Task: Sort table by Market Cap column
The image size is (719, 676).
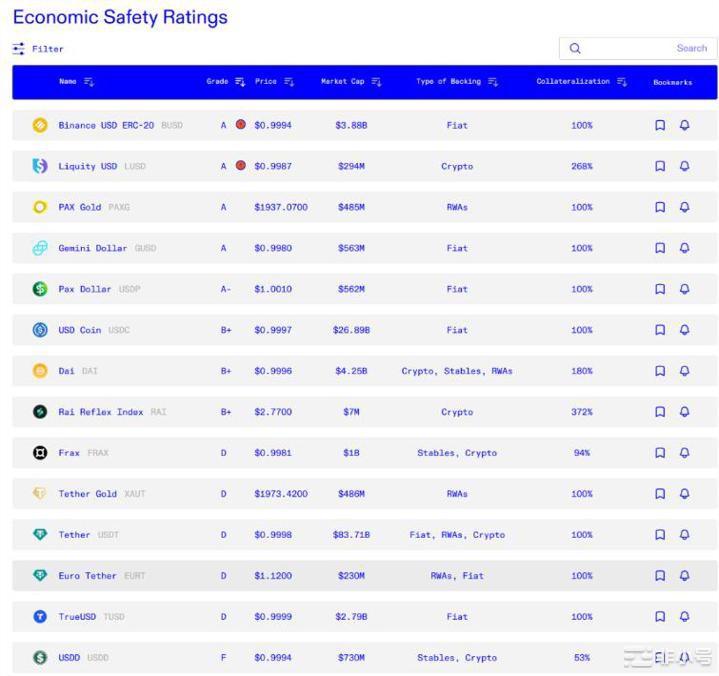Action: [x=376, y=82]
